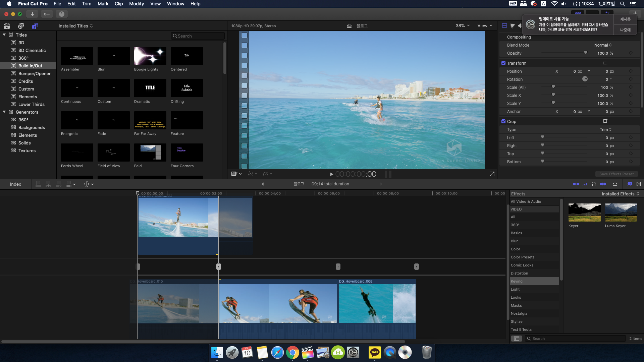Open Final Cut Pro from the Dock
This screenshot has width=644, height=362.
[308, 353]
